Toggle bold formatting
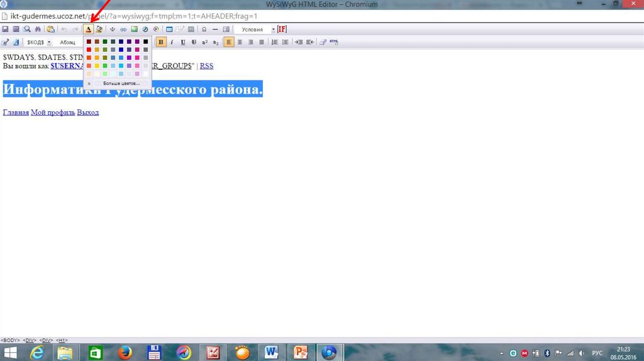 (161, 42)
